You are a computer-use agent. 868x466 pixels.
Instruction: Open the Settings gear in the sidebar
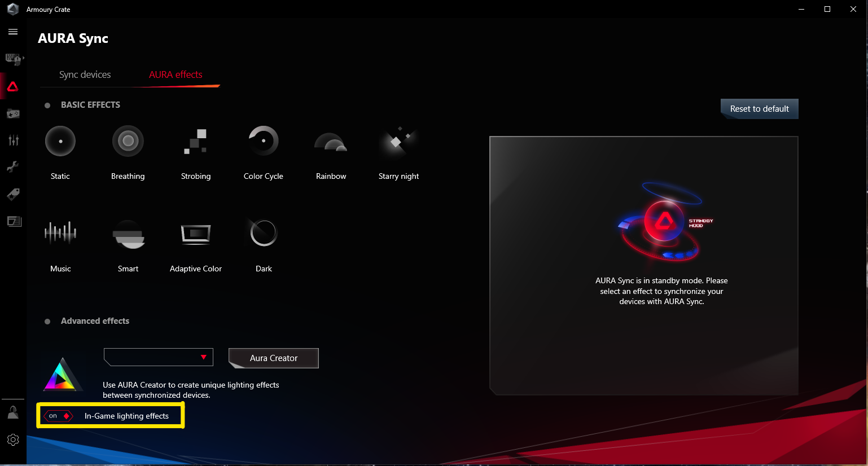coord(13,439)
